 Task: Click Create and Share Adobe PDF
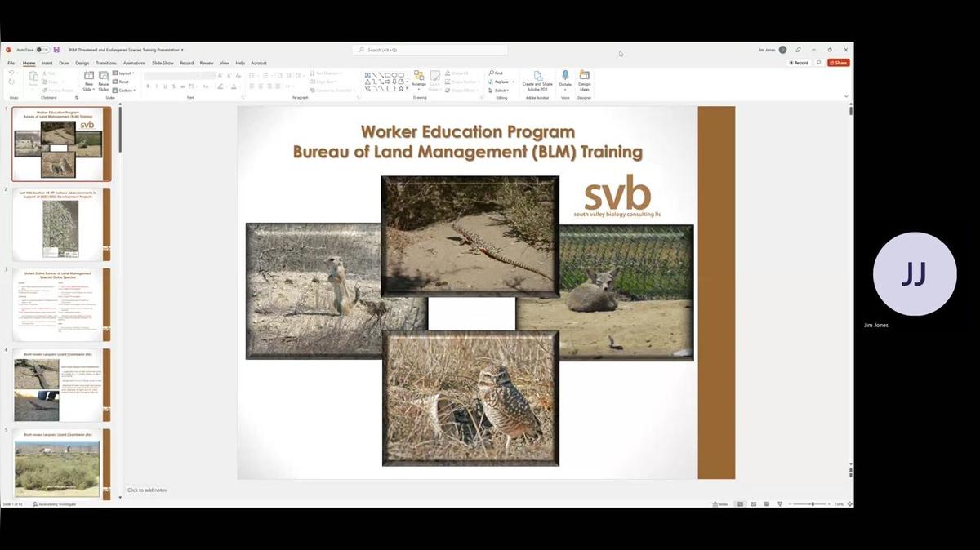[x=537, y=82]
